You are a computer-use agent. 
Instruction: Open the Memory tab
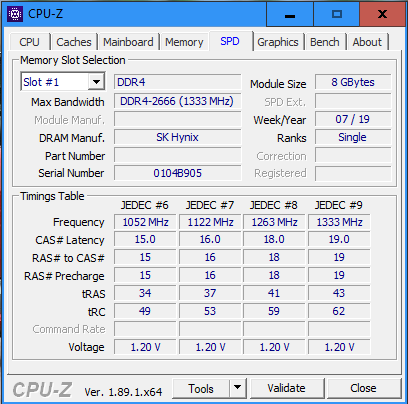point(184,42)
